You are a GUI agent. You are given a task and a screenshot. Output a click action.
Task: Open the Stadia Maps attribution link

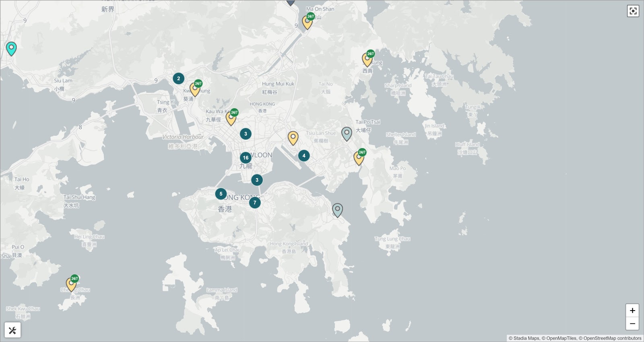(526, 338)
